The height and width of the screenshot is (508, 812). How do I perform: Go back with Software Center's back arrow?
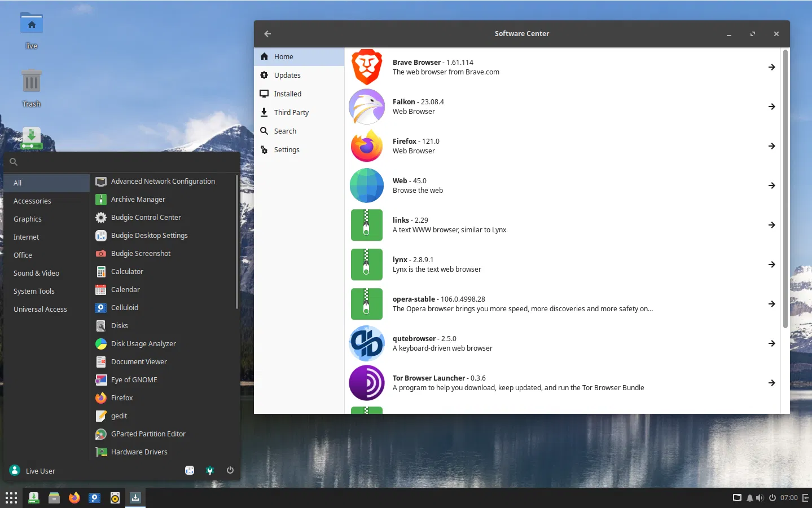coord(267,34)
